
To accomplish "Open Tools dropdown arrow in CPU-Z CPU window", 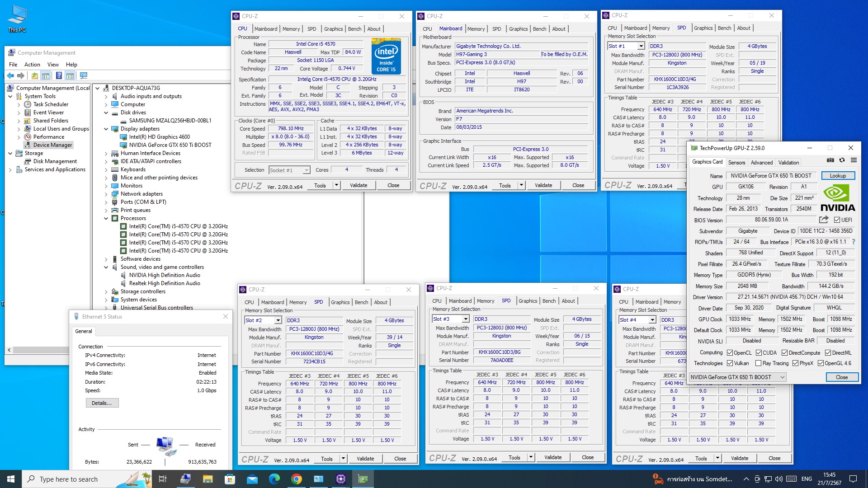I will coord(336,185).
